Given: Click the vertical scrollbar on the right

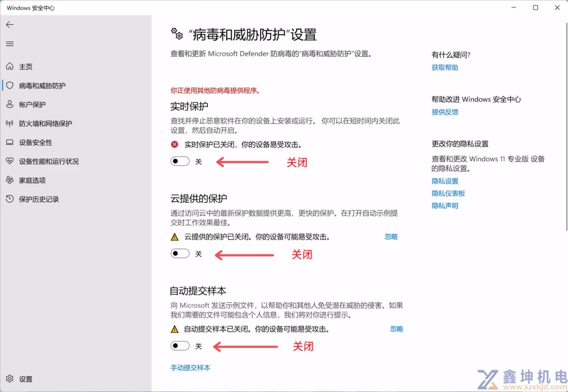Looking at the screenshot, I should (566, 126).
